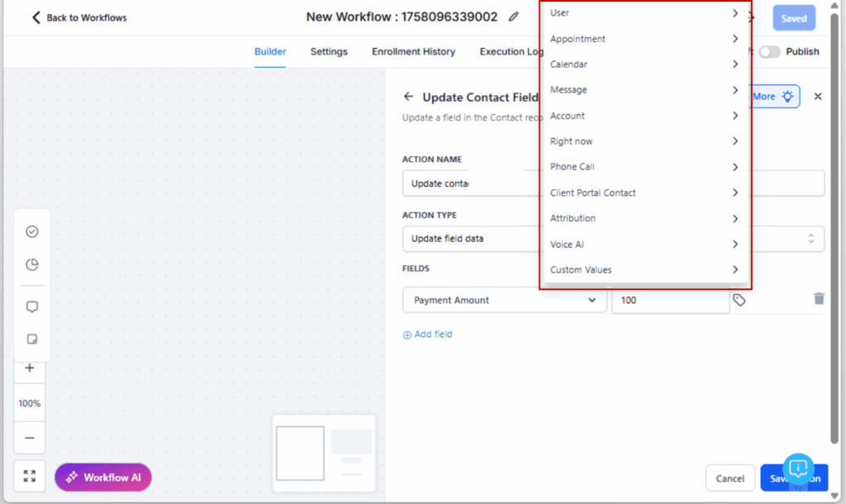
Task: Open the sticky note icon
Action: pos(32,340)
